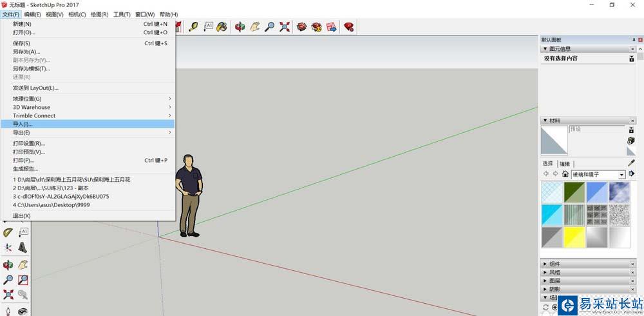Image resolution: width=644 pixels, height=316 pixels.
Task: Select the Zoom magnifier tool in top toolbar
Action: pos(269,26)
